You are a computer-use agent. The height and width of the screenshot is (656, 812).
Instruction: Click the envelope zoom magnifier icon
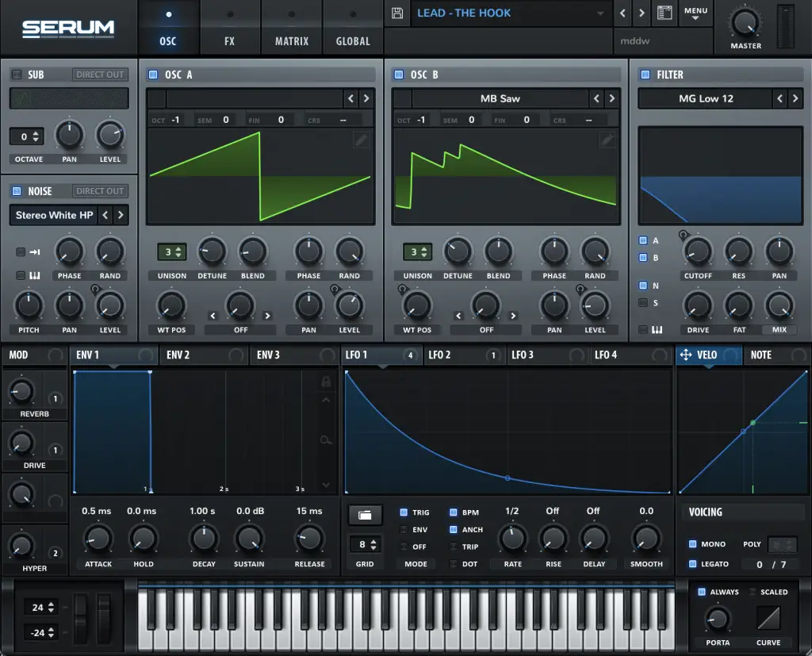[x=326, y=440]
